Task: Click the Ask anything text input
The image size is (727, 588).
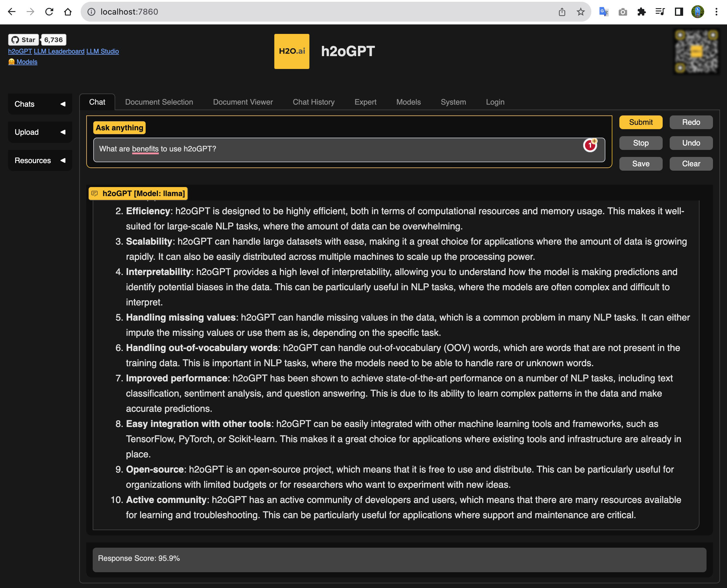Action: pos(339,149)
